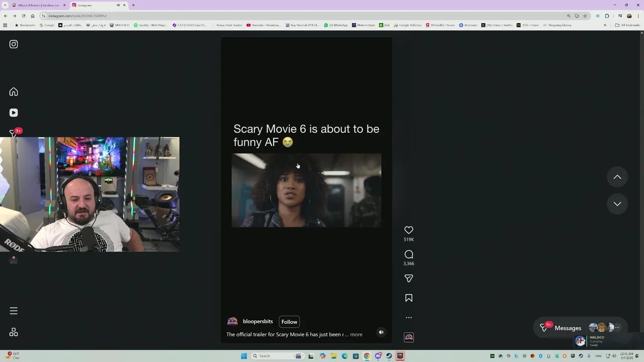Save the reel with the bookmark icon
The height and width of the screenshot is (362, 644).
tap(409, 298)
